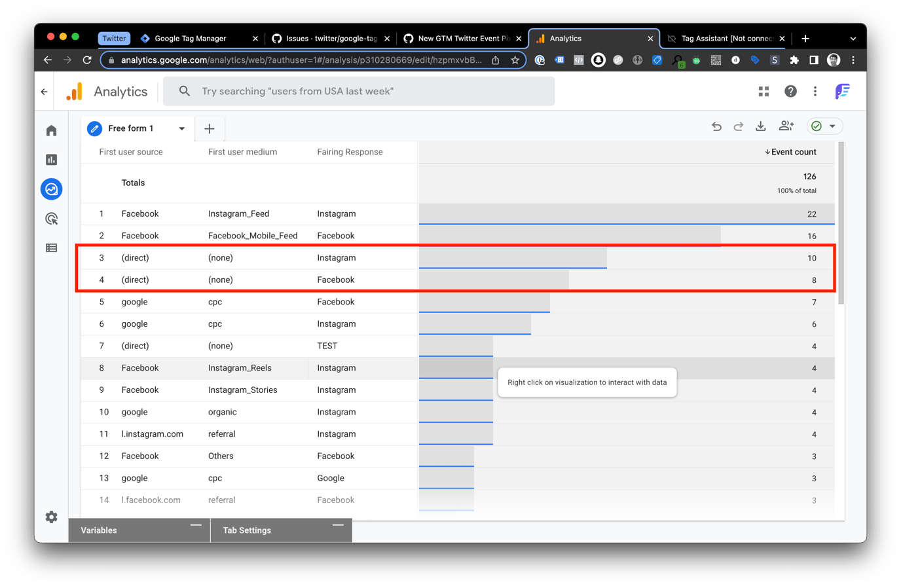This screenshot has width=901, height=588.
Task: Reload the page in the browser
Action: pyautogui.click(x=87, y=60)
